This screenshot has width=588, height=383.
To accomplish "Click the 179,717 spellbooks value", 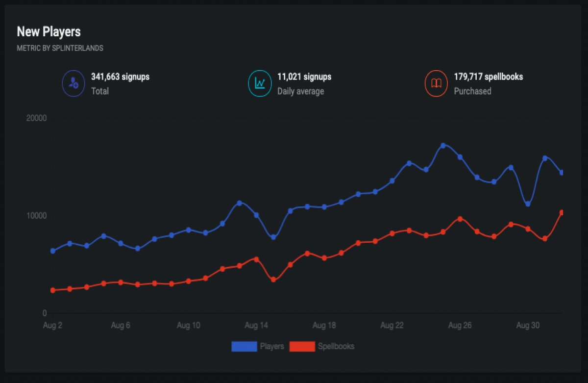I will coord(489,77).
